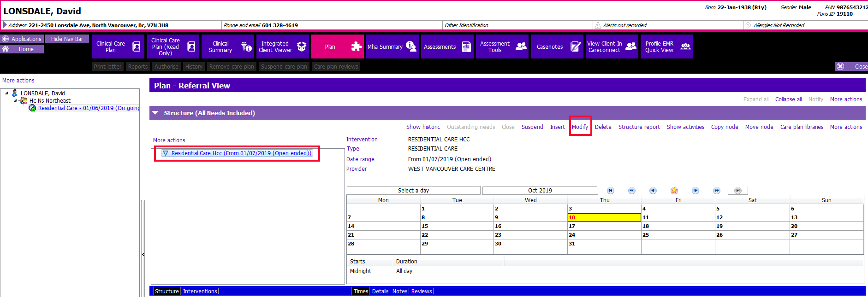The image size is (868, 297).
Task: Select the Plan puzzle-piece button
Action: 338,47
